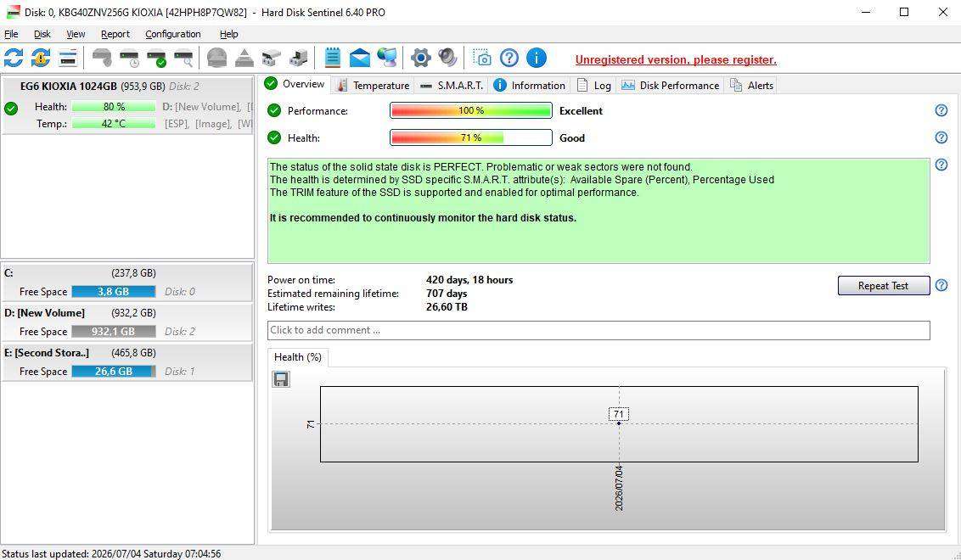This screenshot has width=961, height=560.
Task: Click the left panel Health 80 % bar
Action: point(114,107)
